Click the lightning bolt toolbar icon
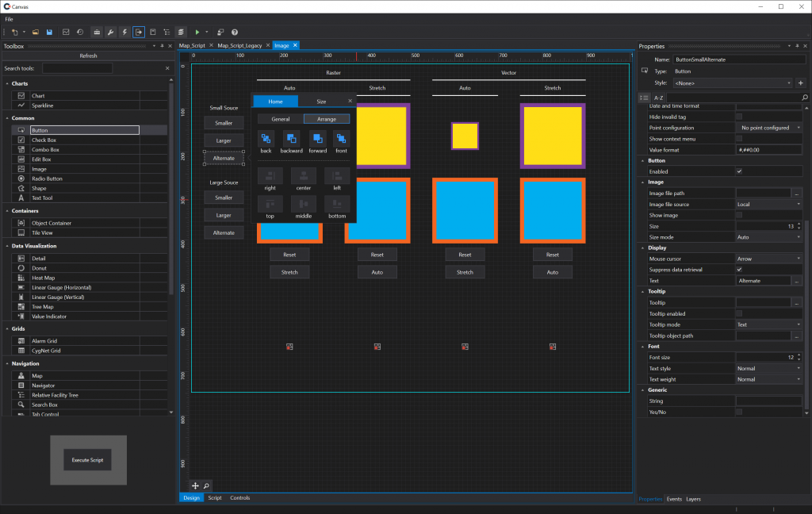This screenshot has height=514, width=812. 125,33
